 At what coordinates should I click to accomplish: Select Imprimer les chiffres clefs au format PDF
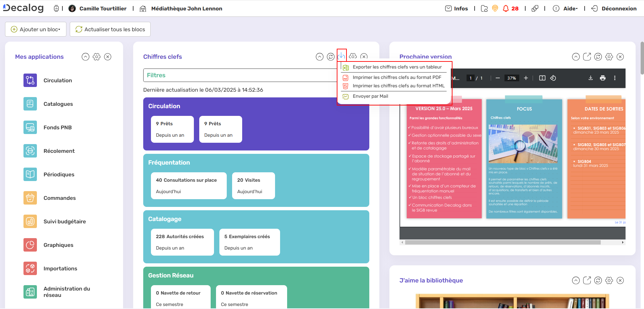click(397, 78)
